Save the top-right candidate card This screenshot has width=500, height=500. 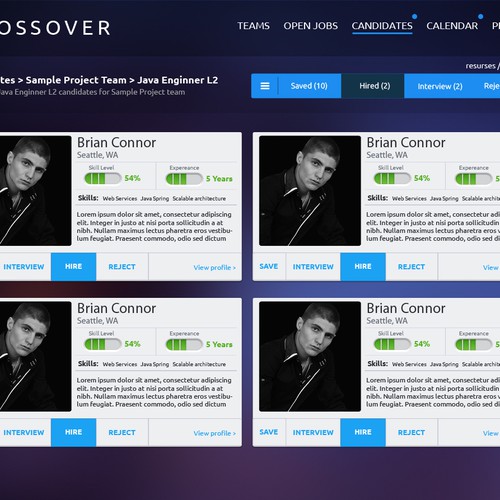[269, 267]
